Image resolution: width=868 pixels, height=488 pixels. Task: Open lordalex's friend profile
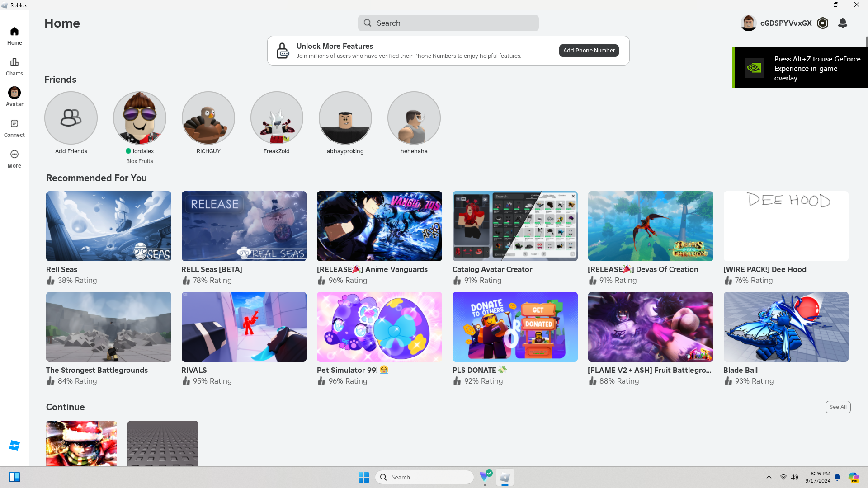[x=140, y=118]
